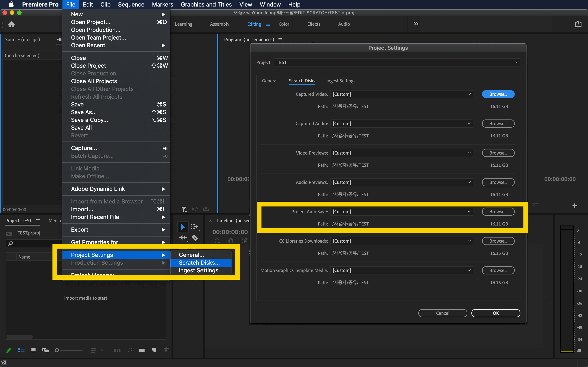Image resolution: width=588 pixels, height=367 pixels.
Task: Click the New Bin folder icon
Action: point(142,350)
